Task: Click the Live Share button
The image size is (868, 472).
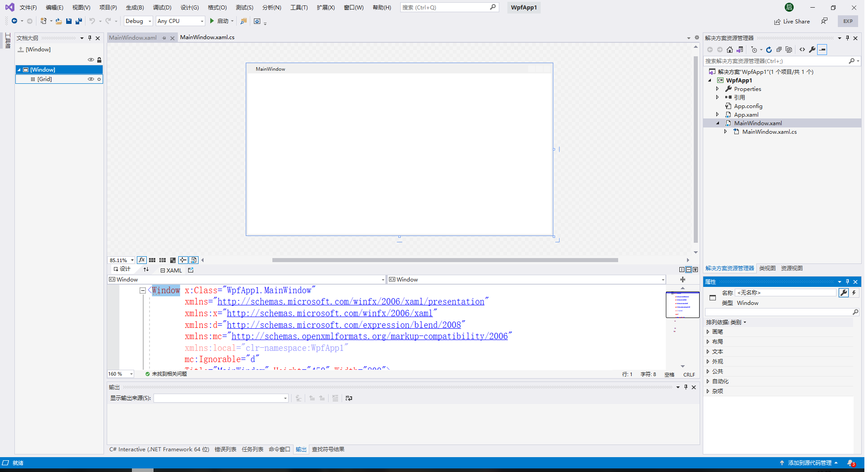Action: click(792, 21)
